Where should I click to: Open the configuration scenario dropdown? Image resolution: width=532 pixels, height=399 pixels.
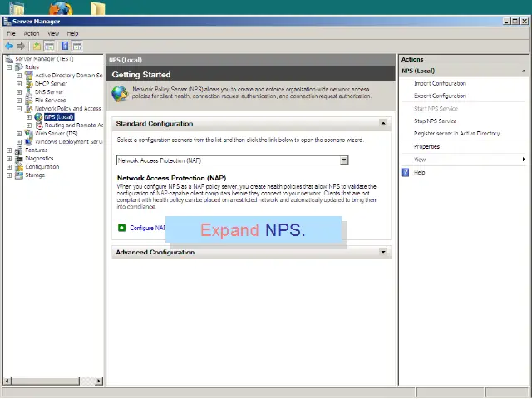pos(344,160)
